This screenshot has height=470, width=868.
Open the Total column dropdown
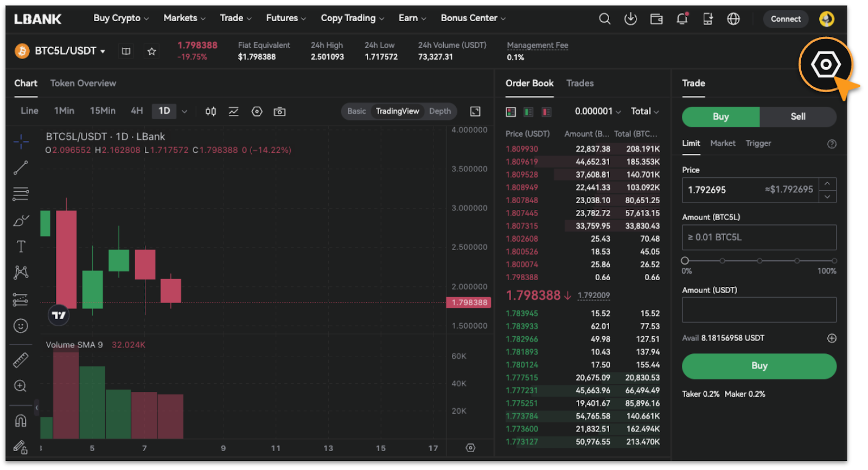pos(645,111)
